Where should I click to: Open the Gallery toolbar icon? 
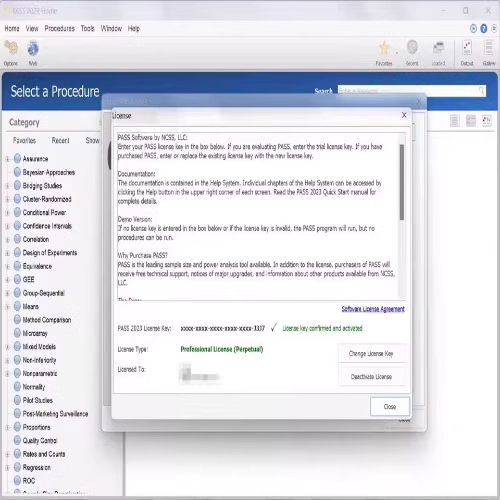pyautogui.click(x=489, y=53)
